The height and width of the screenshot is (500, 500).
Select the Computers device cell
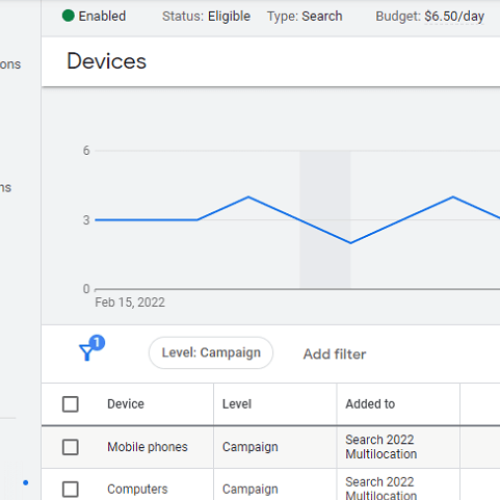click(x=137, y=489)
